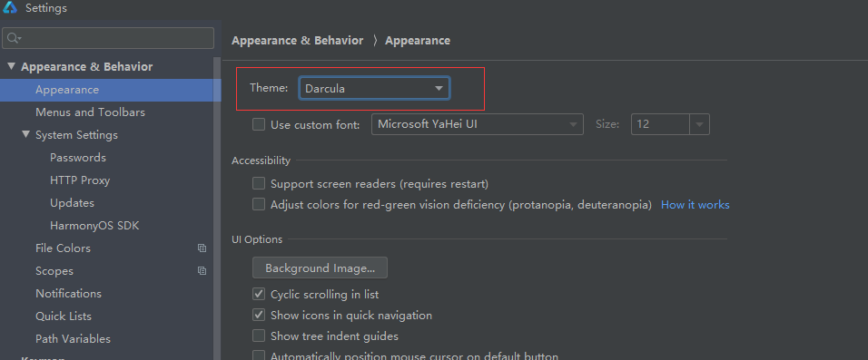Uncheck Cyclic scrolling in list
868x360 pixels.
coord(259,294)
